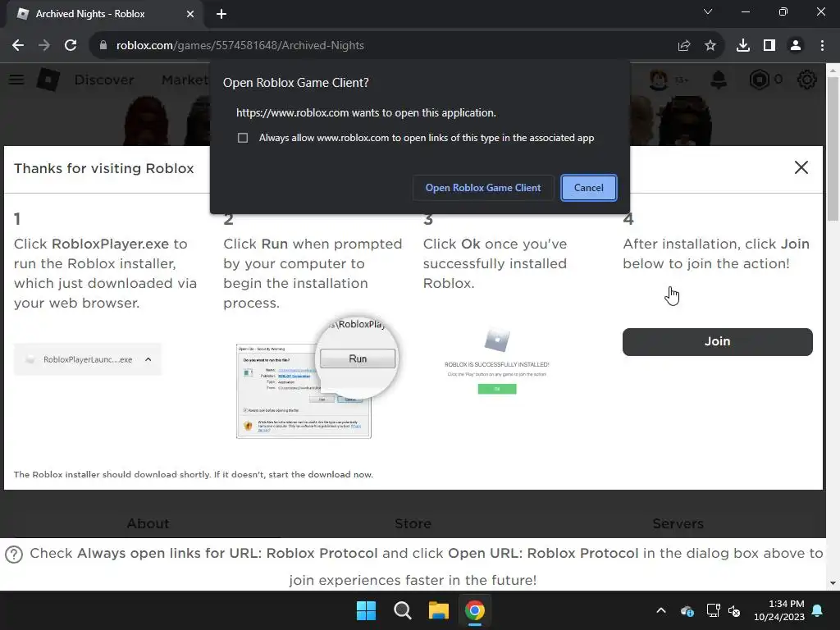Click the browser forward arrow
Screen dimensions: 840x630
[x=44, y=46]
